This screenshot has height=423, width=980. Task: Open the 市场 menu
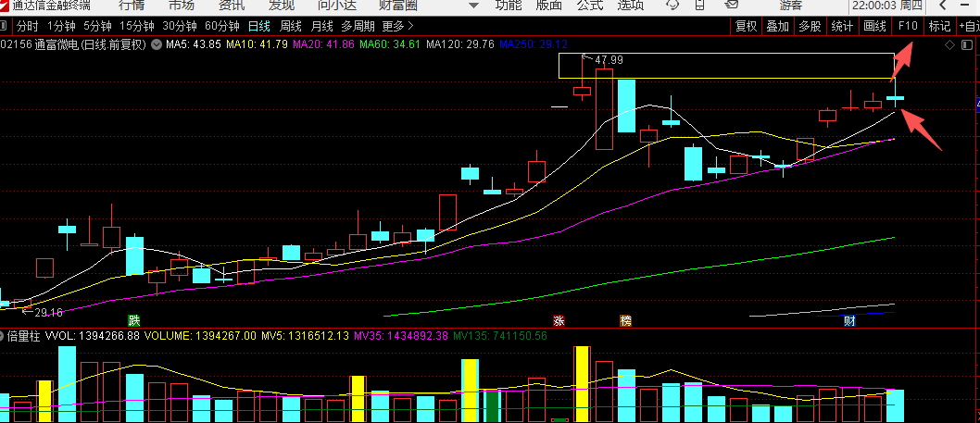[x=182, y=5]
